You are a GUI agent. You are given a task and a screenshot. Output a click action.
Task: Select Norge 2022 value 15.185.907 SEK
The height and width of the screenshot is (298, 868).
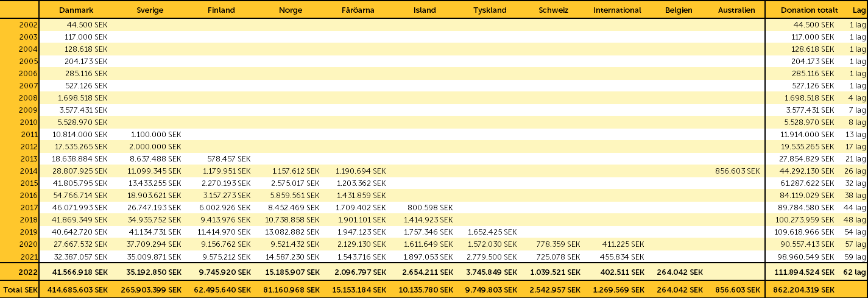click(291, 271)
